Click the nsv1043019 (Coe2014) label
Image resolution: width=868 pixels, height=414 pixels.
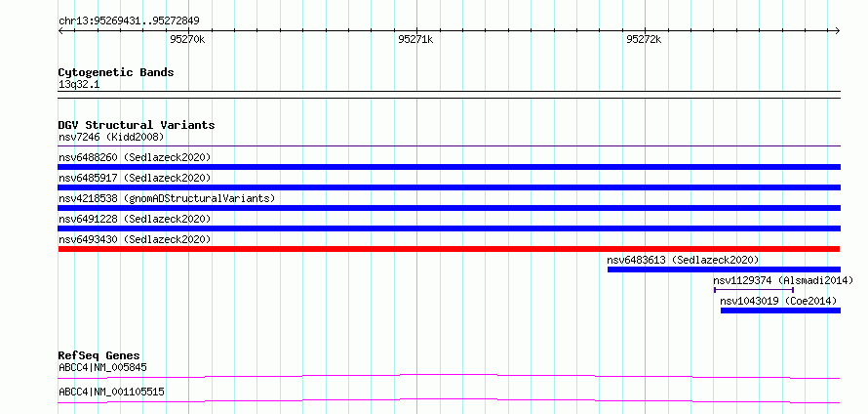tap(778, 301)
